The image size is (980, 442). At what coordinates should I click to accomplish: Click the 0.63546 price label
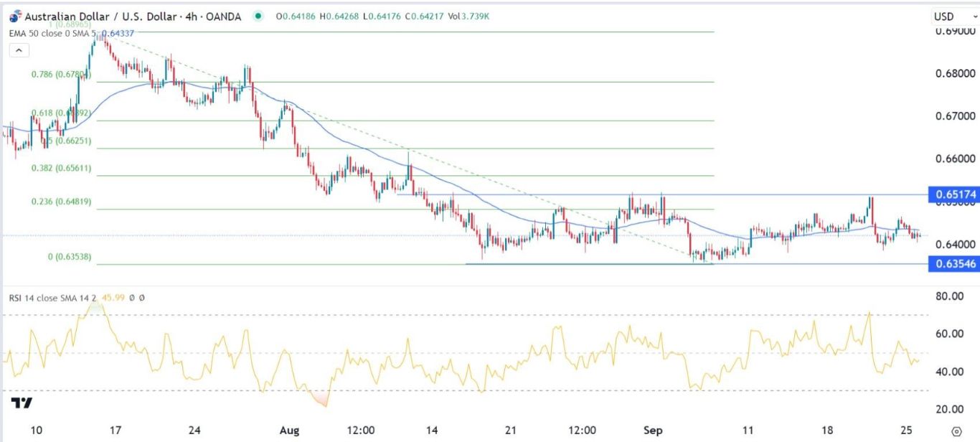click(x=954, y=264)
